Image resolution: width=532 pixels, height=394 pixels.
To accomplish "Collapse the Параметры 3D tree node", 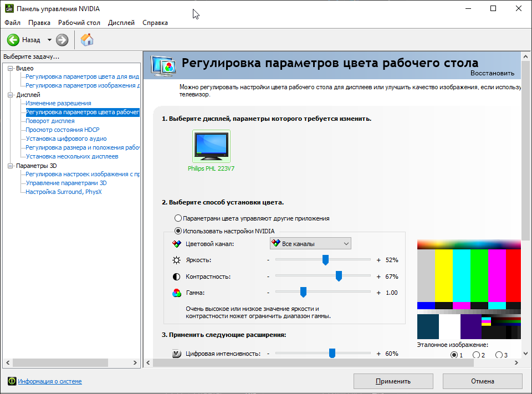I will click(10, 166).
